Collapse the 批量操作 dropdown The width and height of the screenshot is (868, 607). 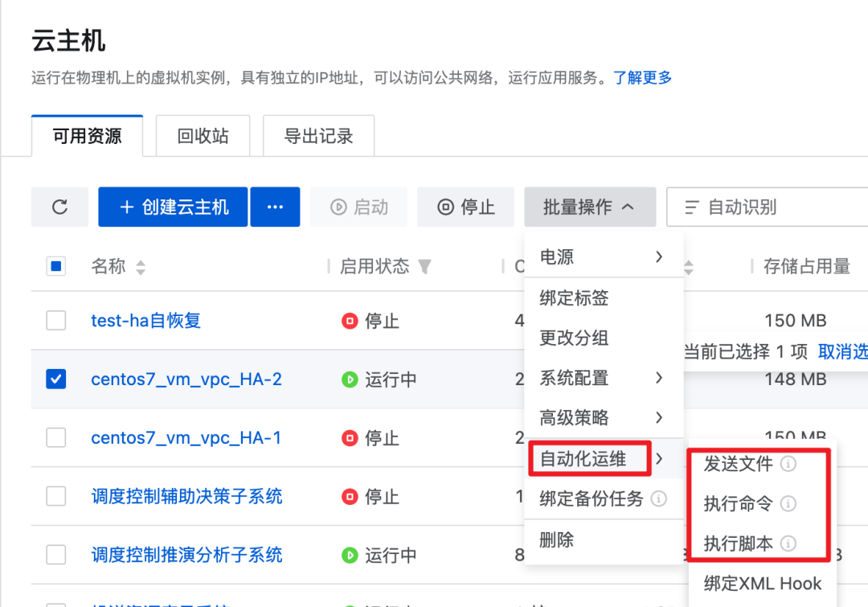(x=590, y=207)
